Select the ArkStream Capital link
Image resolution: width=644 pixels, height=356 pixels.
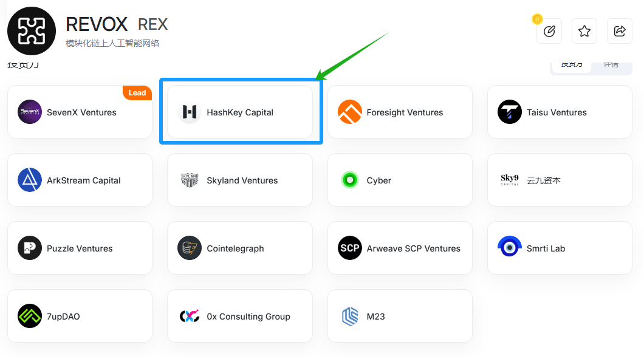(x=84, y=180)
